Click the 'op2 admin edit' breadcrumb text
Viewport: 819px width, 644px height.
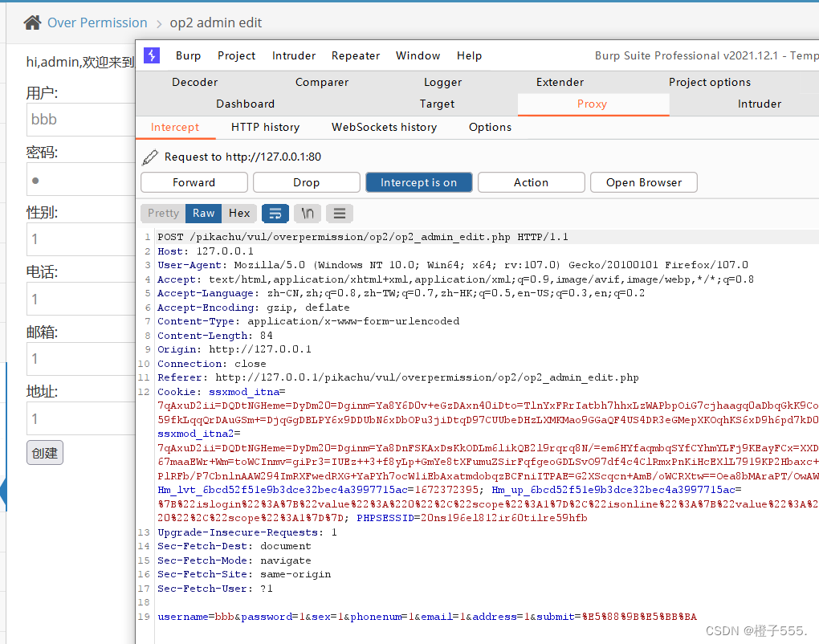tap(216, 22)
